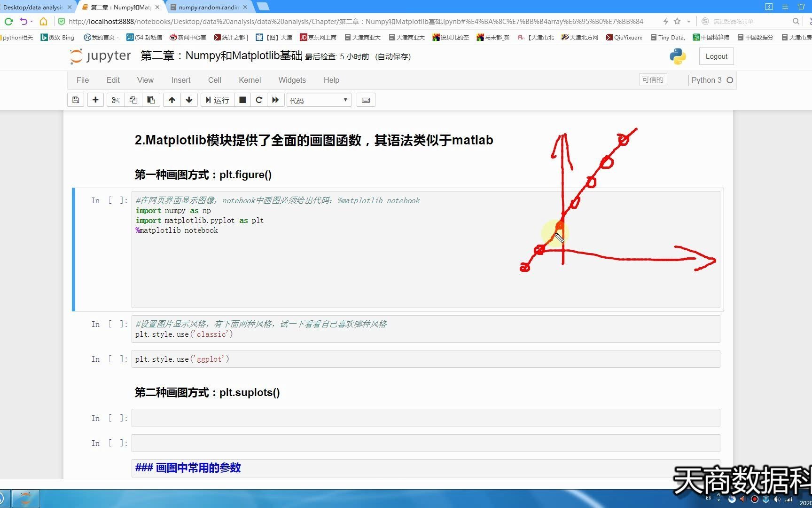Open the Tiny Data bookmark

[667, 37]
